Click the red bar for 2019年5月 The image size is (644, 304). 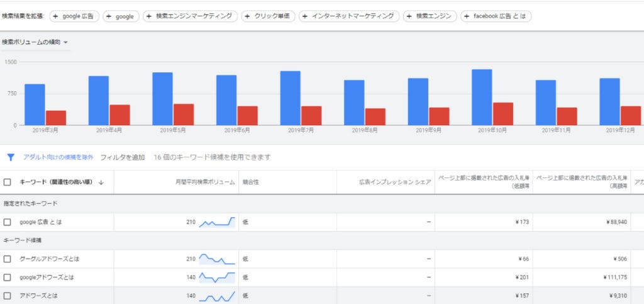tap(184, 115)
